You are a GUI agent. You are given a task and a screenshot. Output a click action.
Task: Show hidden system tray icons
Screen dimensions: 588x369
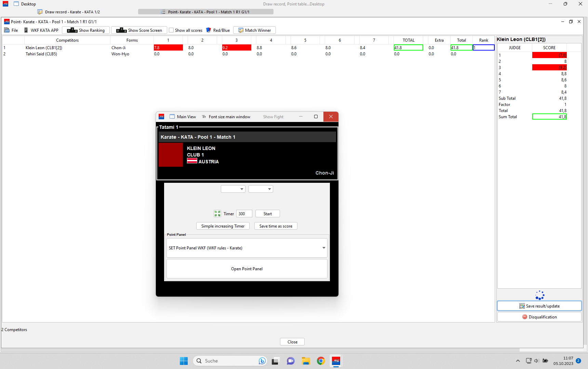518,361
